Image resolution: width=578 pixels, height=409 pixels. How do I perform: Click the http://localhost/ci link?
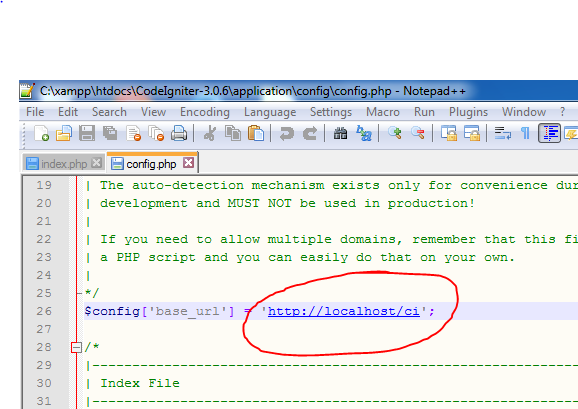(344, 311)
